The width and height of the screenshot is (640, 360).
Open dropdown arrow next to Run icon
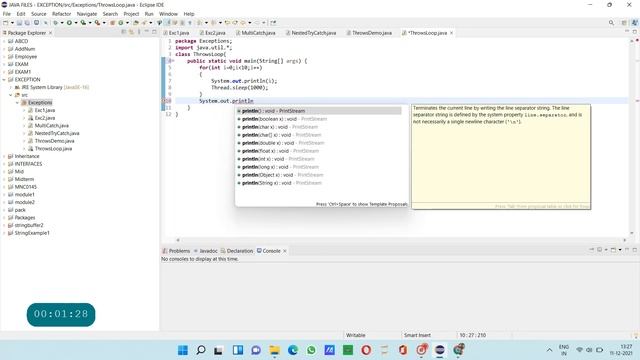76,23
